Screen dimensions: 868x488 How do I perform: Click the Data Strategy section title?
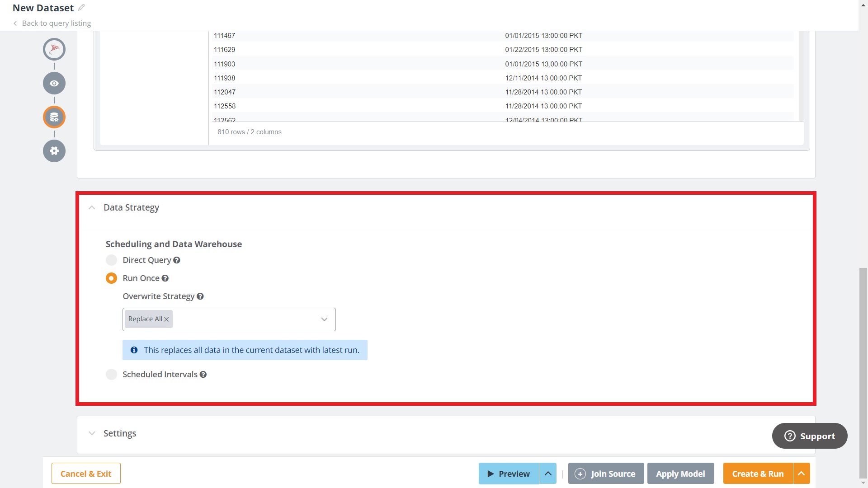[x=132, y=207]
